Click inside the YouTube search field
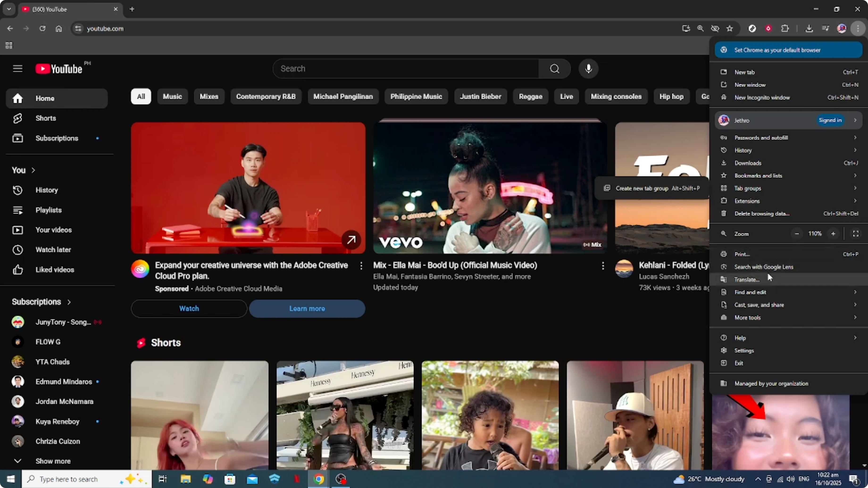The height and width of the screenshot is (488, 868). point(404,68)
